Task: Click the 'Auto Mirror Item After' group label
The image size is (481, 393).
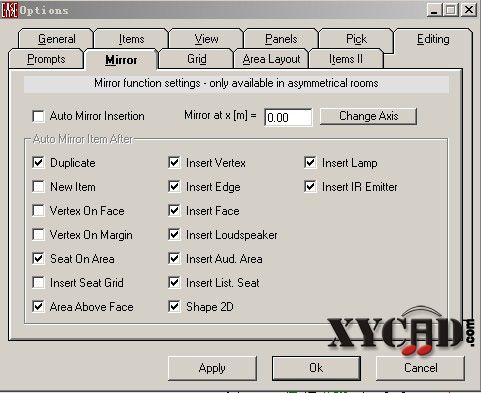Action: pos(83,139)
